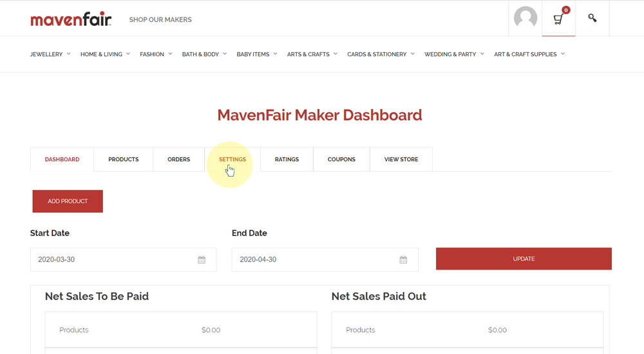
Task: Open the Jewellery category
Action: click(46, 54)
